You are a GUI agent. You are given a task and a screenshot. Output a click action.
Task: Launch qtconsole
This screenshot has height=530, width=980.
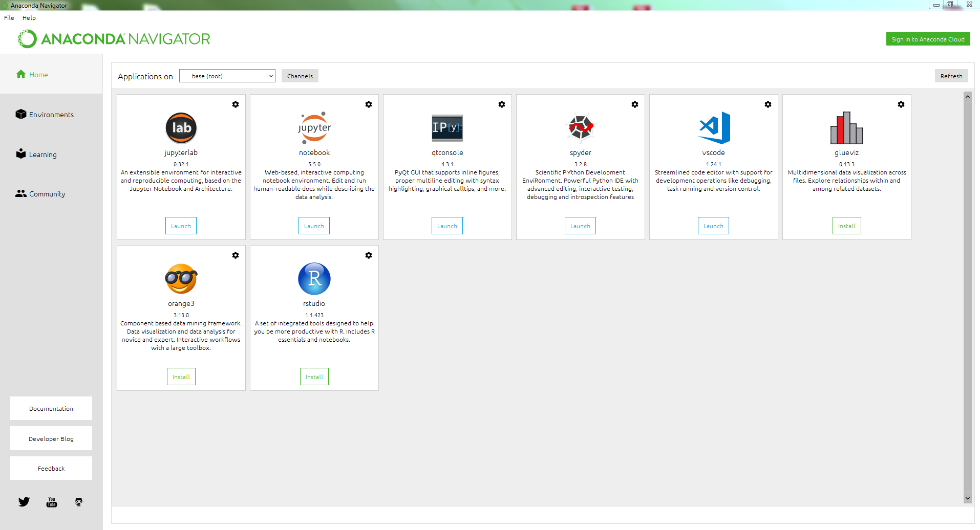coord(447,226)
